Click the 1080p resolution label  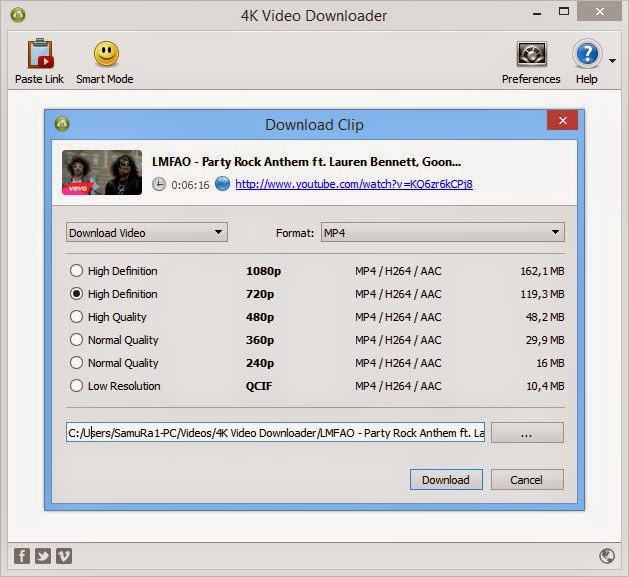click(x=264, y=271)
